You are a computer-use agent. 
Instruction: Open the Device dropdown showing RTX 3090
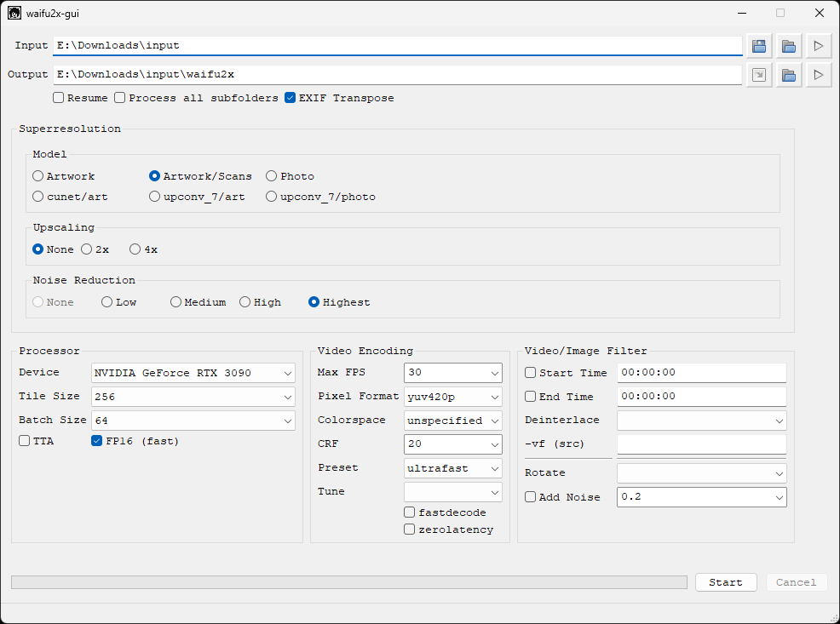193,373
